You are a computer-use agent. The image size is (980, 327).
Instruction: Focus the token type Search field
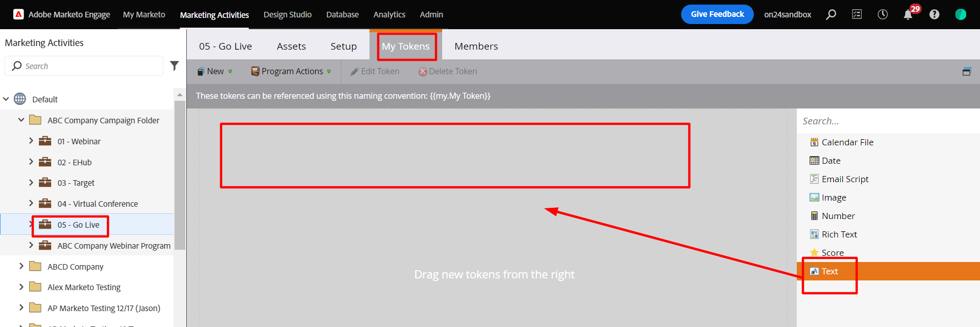coord(888,121)
